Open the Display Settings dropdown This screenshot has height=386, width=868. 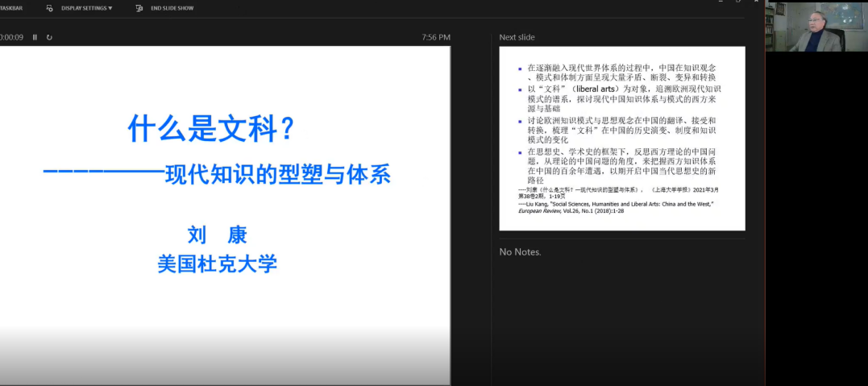coord(87,8)
